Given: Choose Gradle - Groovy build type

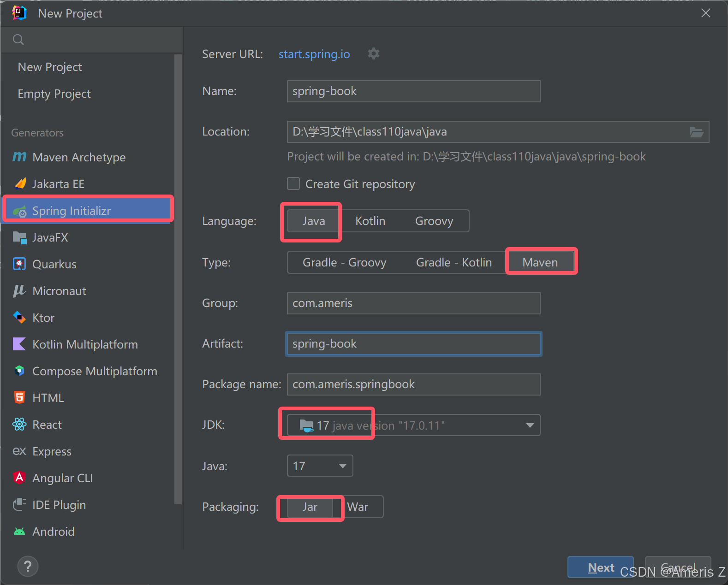Looking at the screenshot, I should 344,263.
